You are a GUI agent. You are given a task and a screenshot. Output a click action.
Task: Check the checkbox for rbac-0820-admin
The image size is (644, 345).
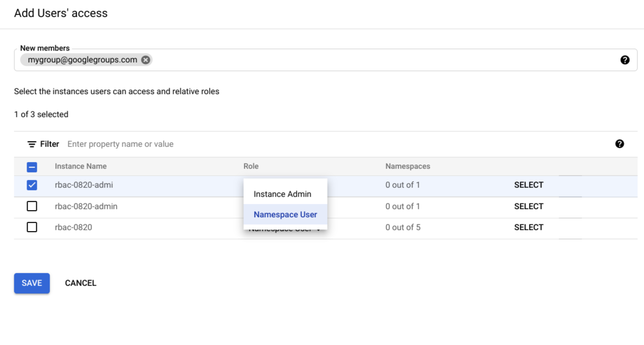click(32, 206)
